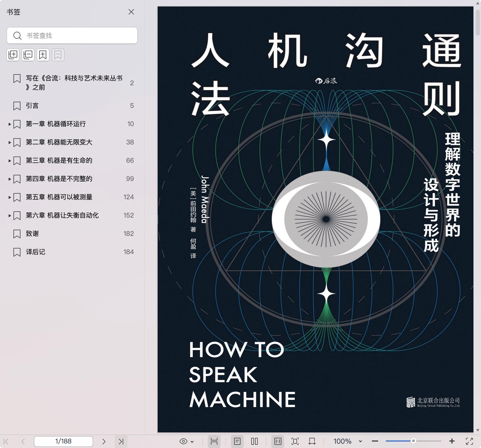Screen dimensions: 481x448
Task: Expand the 第六章 机器让失衡自动化 chapter
Action: click(10, 215)
